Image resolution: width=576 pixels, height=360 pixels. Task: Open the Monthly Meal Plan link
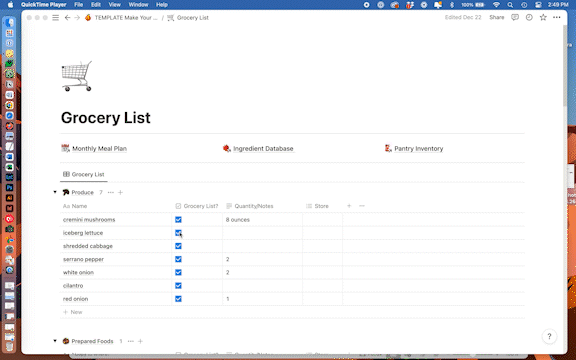click(x=94, y=149)
